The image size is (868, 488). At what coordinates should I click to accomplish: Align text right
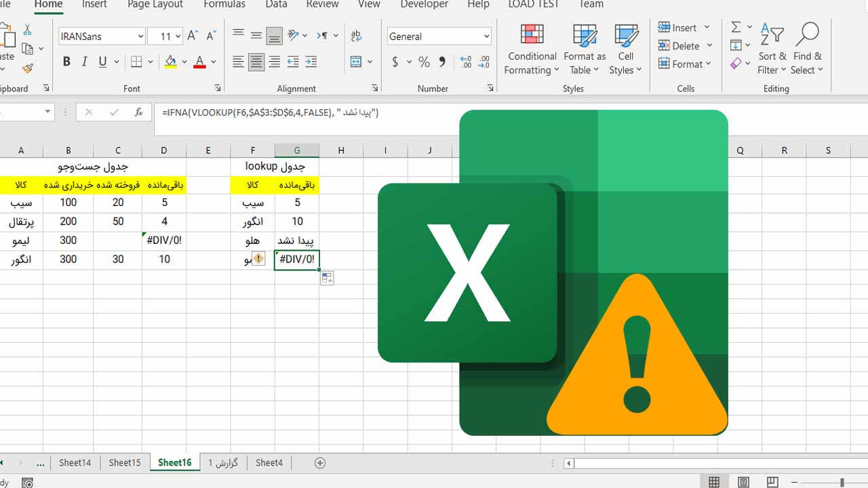(x=274, y=62)
